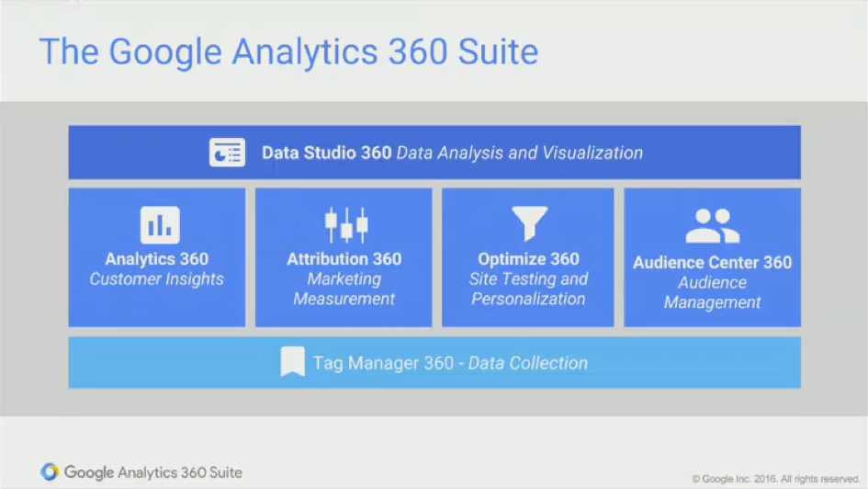Click the Tag Manager 360 bookmark icon
The image size is (868, 489).
pyautogui.click(x=292, y=361)
